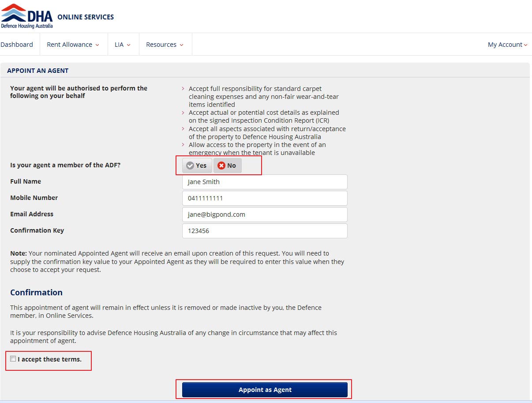Select No for ADF member question

228,166
